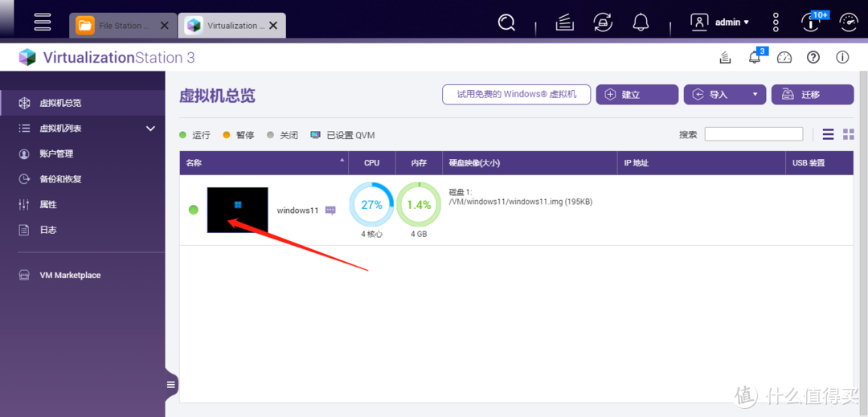The height and width of the screenshot is (417, 868).
Task: Click the USB 装置 column header
Action: coord(819,163)
